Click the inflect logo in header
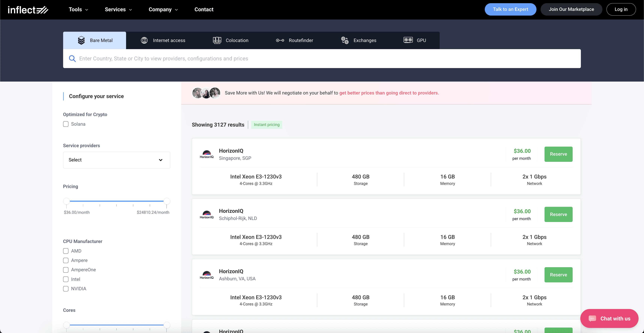Screen dimensions: 644x333 click(x=28, y=10)
